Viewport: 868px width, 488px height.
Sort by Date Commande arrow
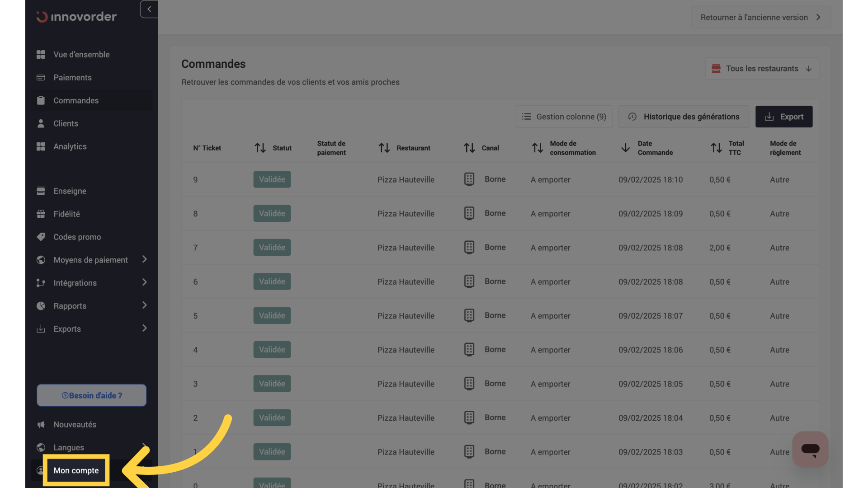626,148
